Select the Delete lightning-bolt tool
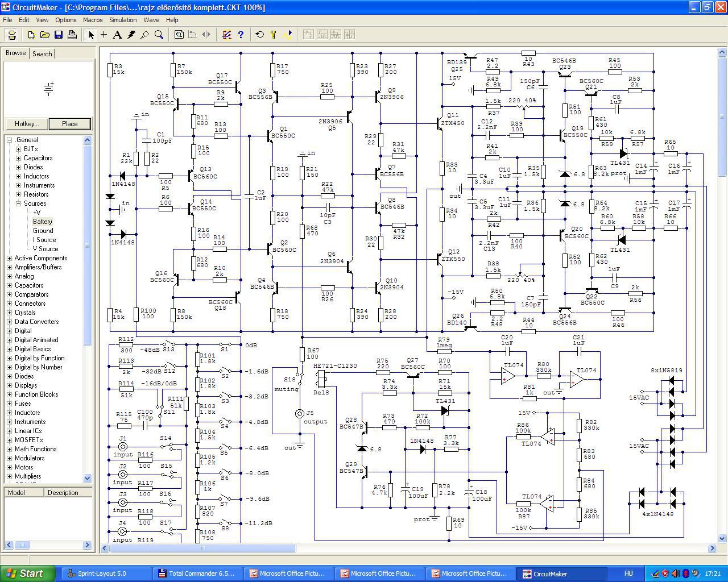 click(x=131, y=35)
